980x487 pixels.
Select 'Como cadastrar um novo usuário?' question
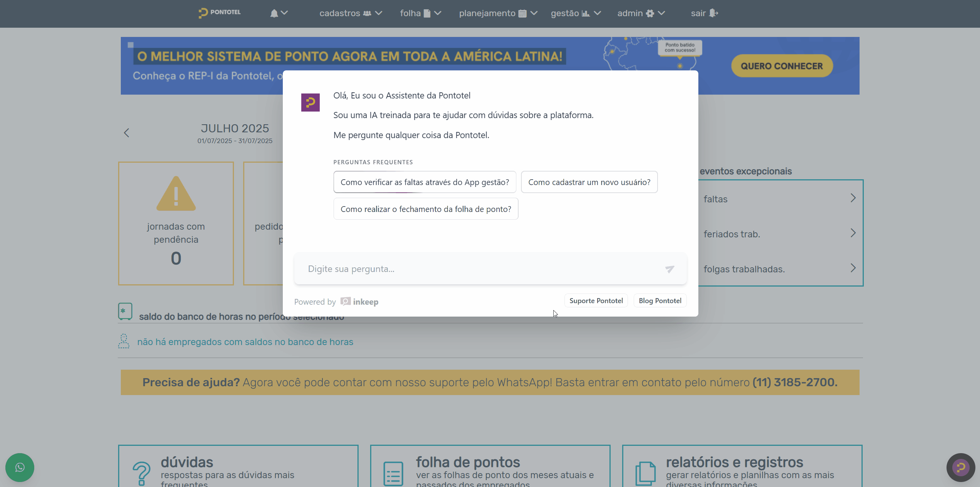(589, 182)
